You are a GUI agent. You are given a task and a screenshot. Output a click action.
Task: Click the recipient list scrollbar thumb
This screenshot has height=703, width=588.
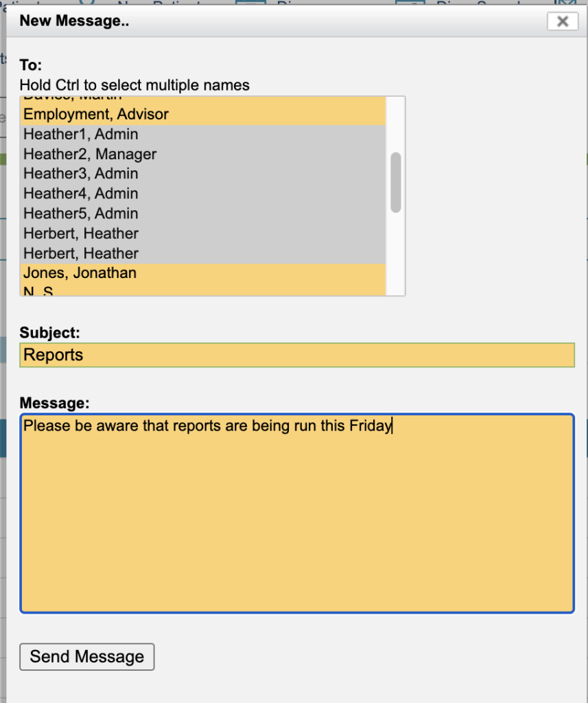point(396,182)
